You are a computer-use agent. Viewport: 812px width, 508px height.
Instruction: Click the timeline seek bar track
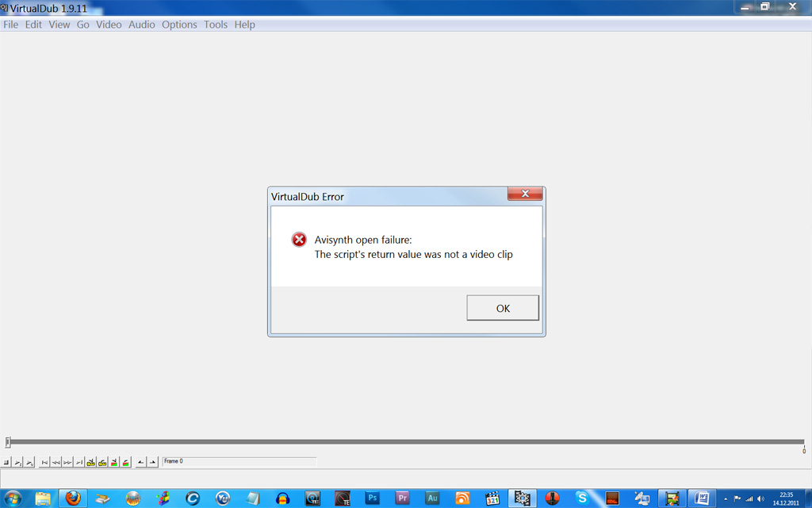click(407, 441)
